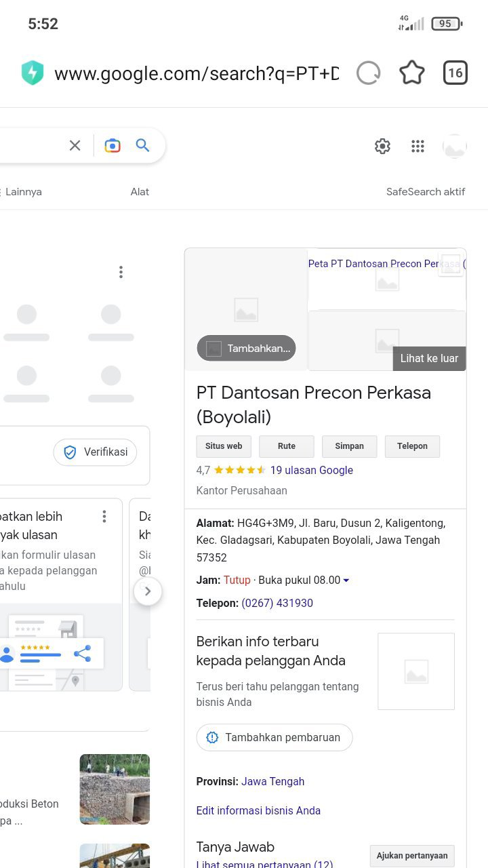
Task: Call phone number (0267) 431930
Action: pos(277,603)
